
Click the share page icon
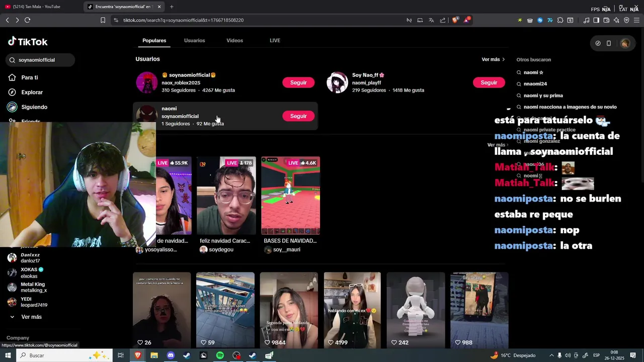[443, 20]
